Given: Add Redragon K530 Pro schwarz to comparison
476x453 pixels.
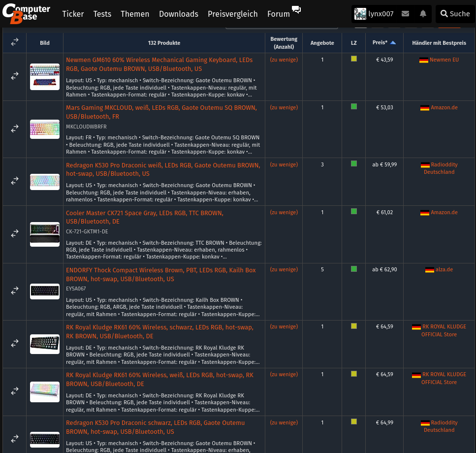Looking at the screenshot, I should (x=15, y=439).
